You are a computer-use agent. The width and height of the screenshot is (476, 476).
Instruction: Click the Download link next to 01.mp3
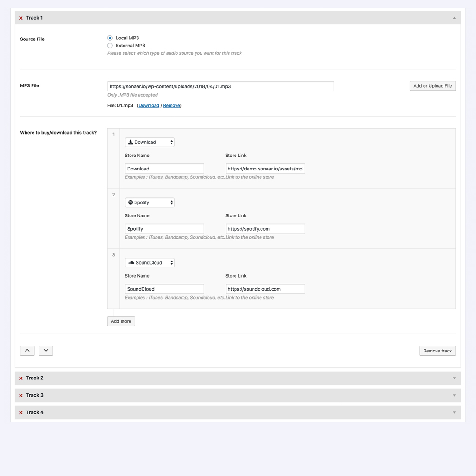149,105
